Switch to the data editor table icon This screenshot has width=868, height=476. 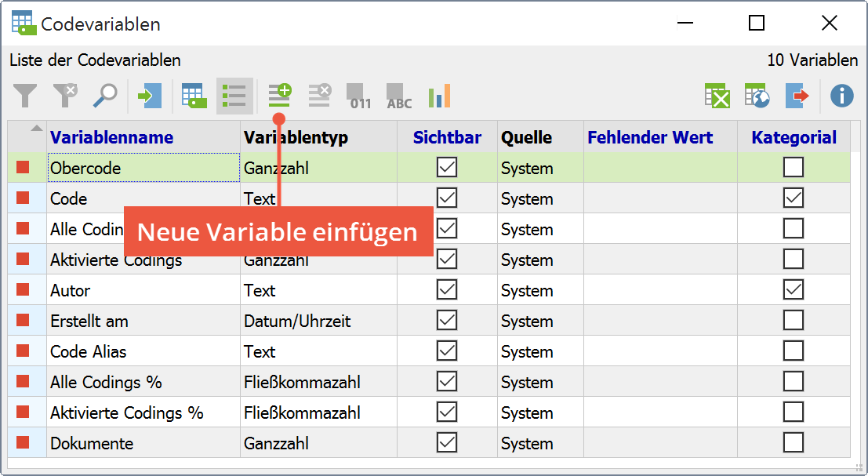click(194, 96)
